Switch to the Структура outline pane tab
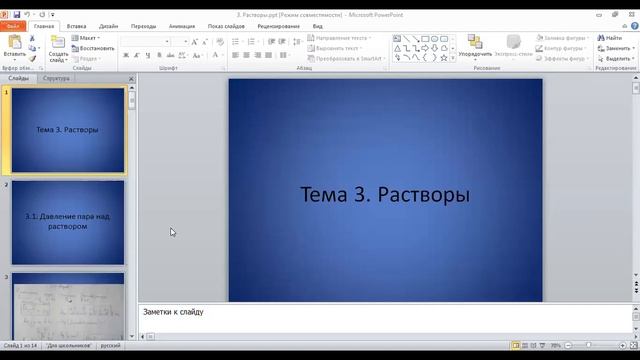 click(56, 78)
